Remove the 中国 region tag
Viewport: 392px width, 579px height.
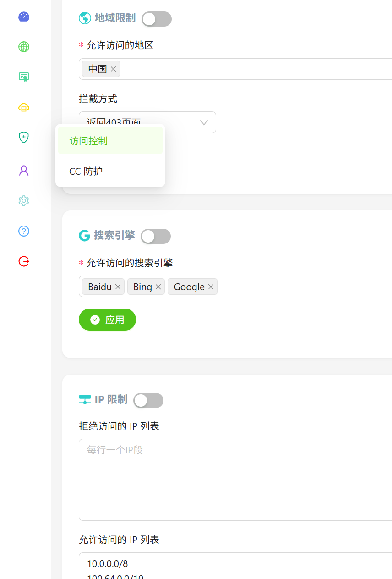113,69
